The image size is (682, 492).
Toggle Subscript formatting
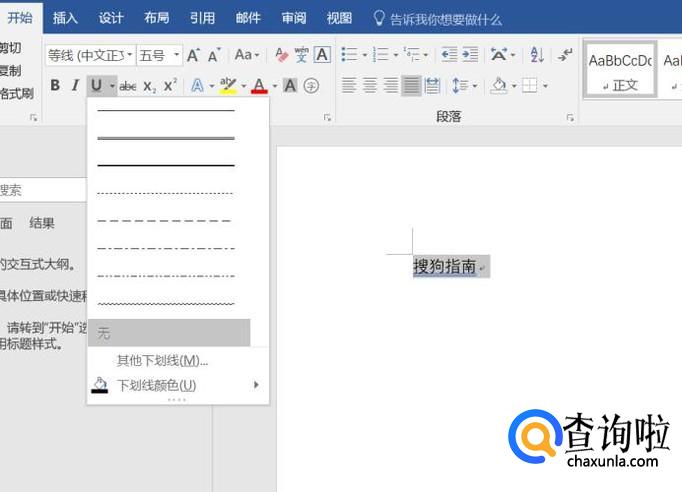149,86
